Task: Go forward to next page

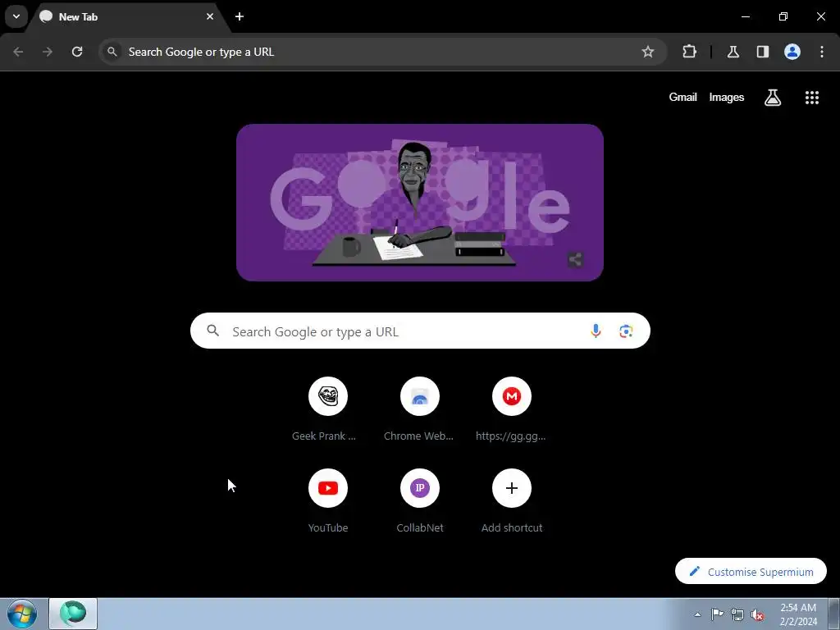Action: click(x=47, y=52)
